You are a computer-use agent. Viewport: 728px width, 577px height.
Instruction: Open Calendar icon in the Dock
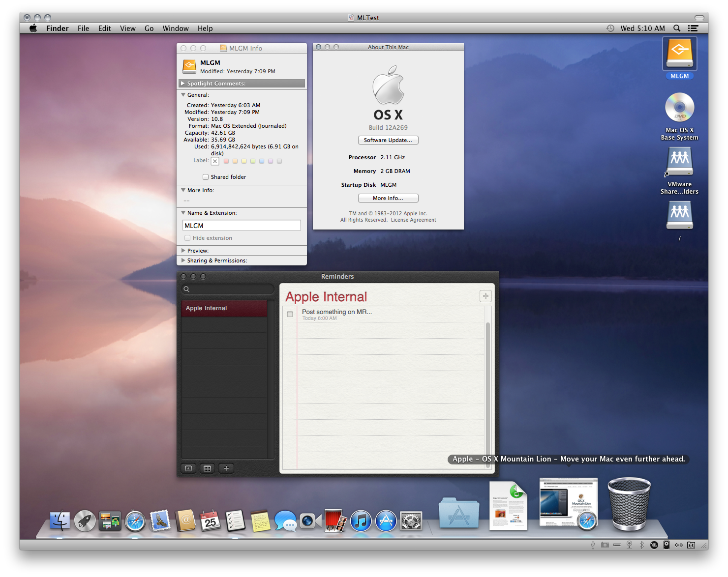(x=211, y=521)
